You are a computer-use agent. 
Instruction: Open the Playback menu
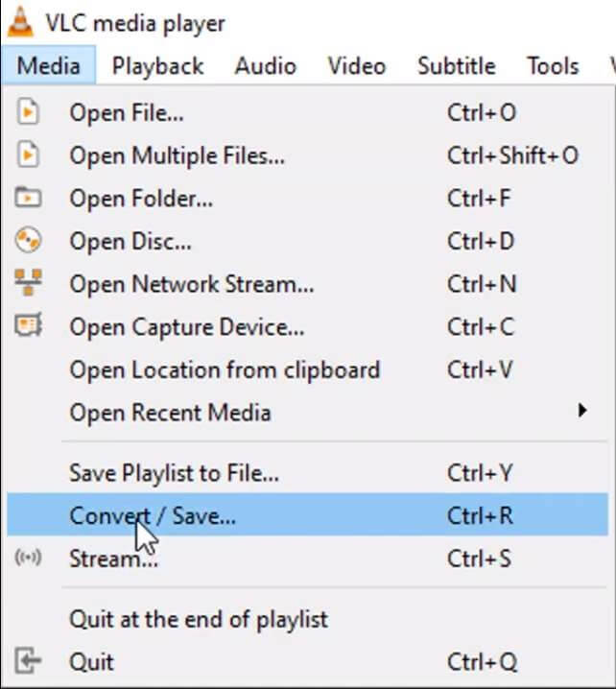(157, 66)
